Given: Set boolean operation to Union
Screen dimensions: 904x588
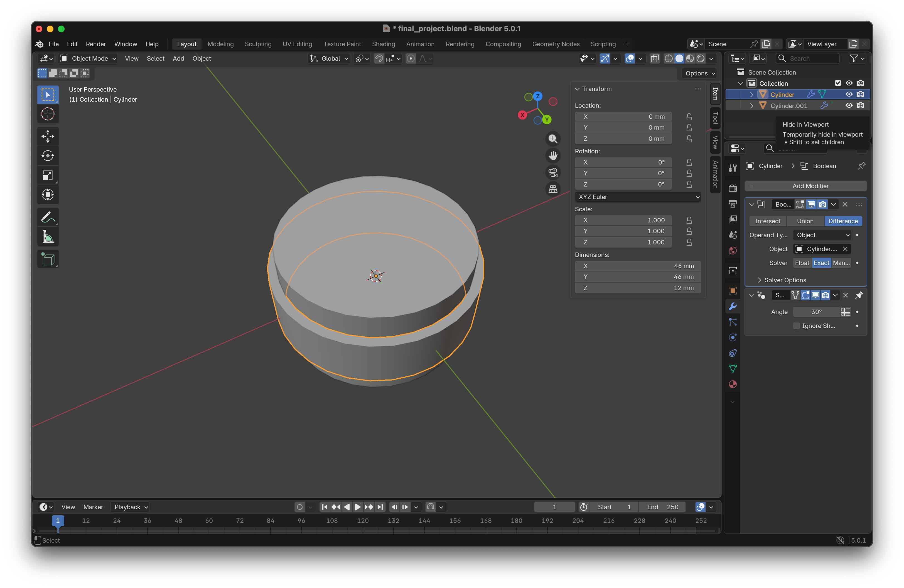Looking at the screenshot, I should pyautogui.click(x=805, y=221).
